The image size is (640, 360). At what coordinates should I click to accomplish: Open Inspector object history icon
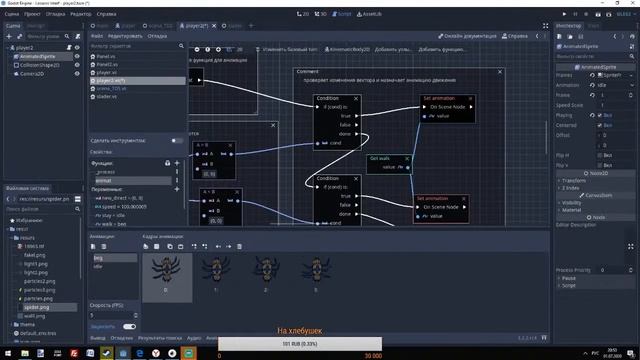coord(632,36)
